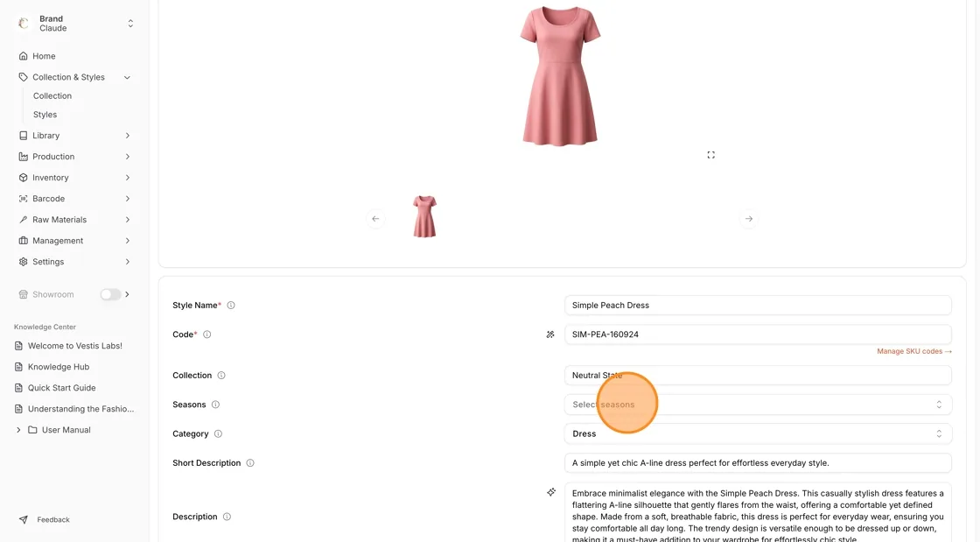980x542 pixels.
Task: Expand the Raw Materials menu chevron
Action: click(x=127, y=220)
